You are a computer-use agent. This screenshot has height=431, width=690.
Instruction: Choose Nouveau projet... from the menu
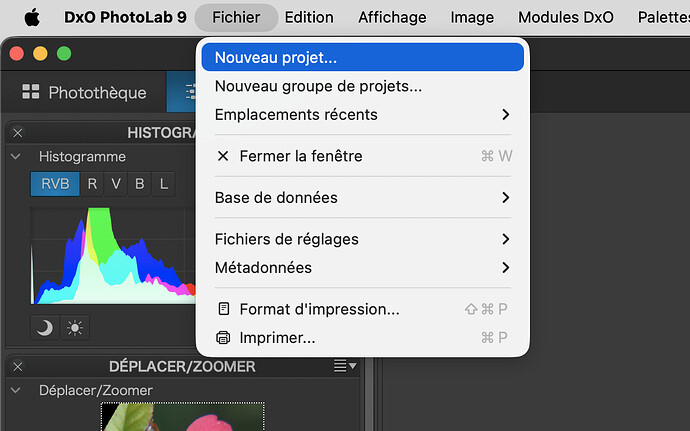click(363, 57)
